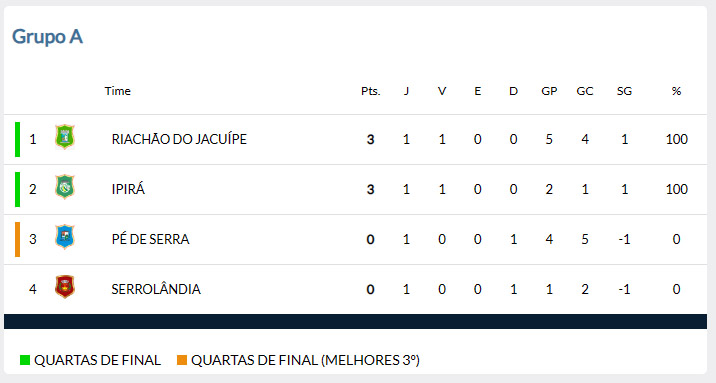This screenshot has width=716, height=383.
Task: Click the GC column header
Action: pos(584,91)
